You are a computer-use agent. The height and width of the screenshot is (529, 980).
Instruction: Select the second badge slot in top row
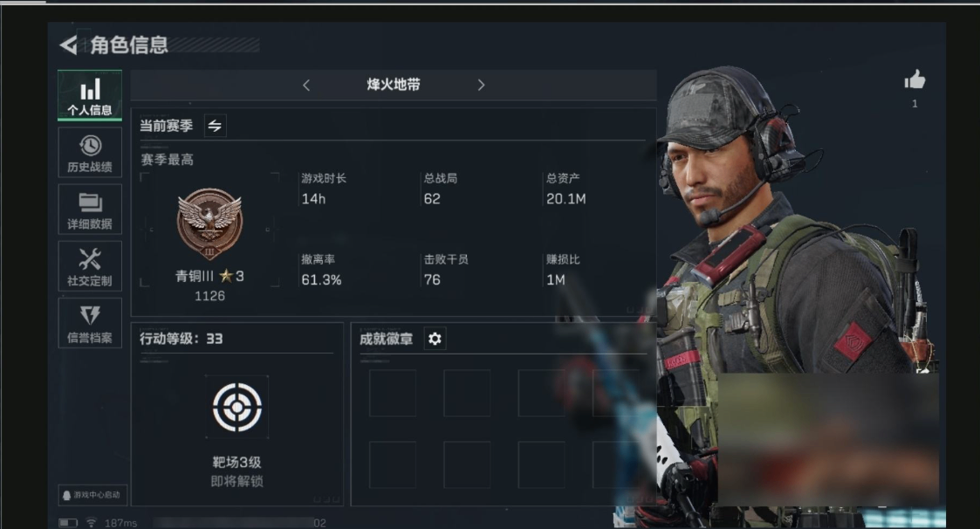467,393
